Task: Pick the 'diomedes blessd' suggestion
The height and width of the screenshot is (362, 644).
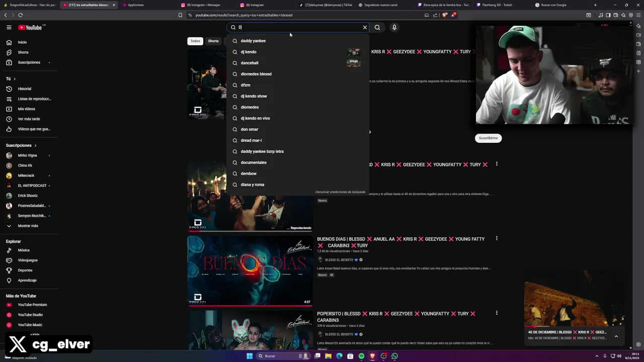Action: [x=297, y=74]
